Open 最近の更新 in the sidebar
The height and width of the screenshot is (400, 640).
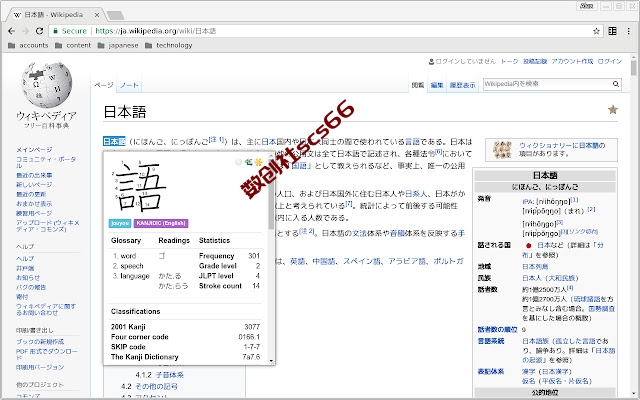[31, 194]
